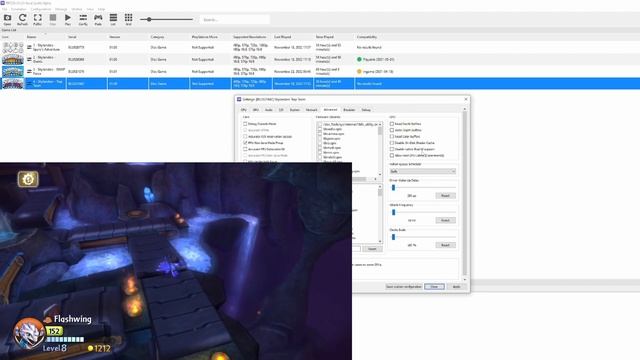Viewport: 640px width, 360px height.
Task: Focus the game list Search field
Action: [234, 19]
